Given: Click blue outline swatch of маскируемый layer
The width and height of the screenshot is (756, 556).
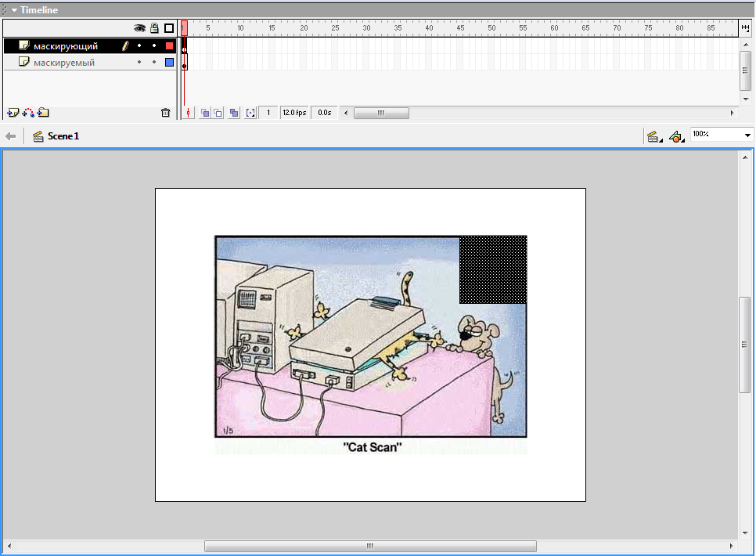Looking at the screenshot, I should tap(169, 63).
